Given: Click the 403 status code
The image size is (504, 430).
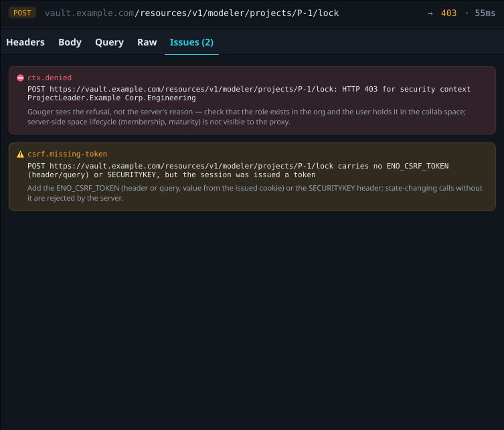Looking at the screenshot, I should [x=448, y=13].
